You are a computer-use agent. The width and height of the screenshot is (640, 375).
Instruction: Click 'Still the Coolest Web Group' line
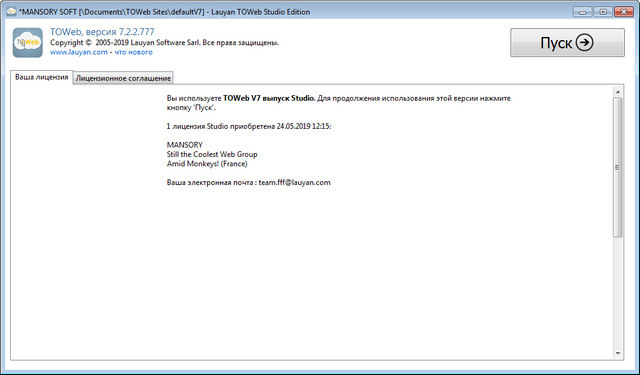coord(212,154)
